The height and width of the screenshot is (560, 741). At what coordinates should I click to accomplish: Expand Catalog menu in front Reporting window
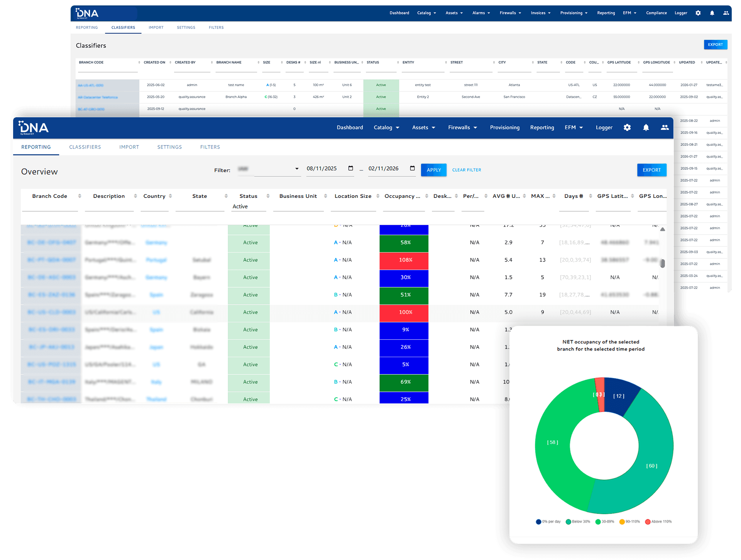[x=386, y=128]
